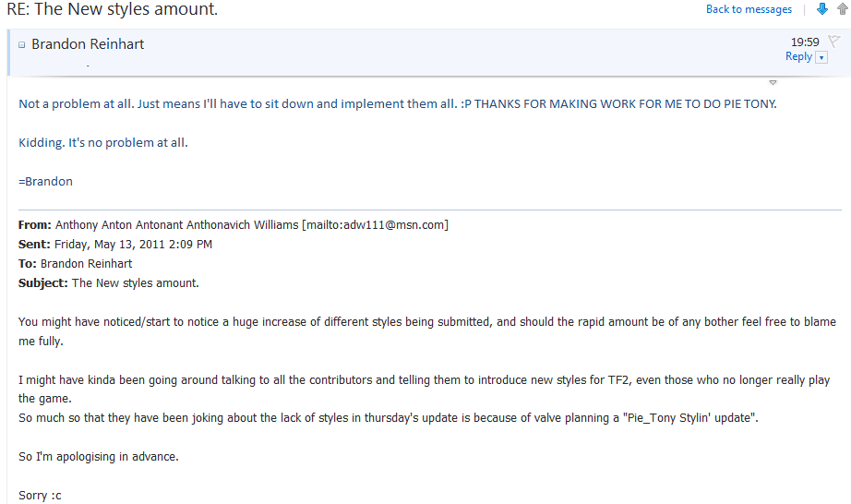Click the Back to messages link
Image resolution: width=851 pixels, height=504 pixels.
(749, 9)
